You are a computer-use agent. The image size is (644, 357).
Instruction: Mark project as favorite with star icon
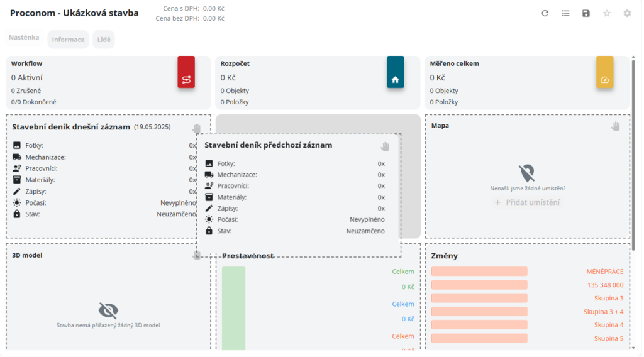[607, 13]
